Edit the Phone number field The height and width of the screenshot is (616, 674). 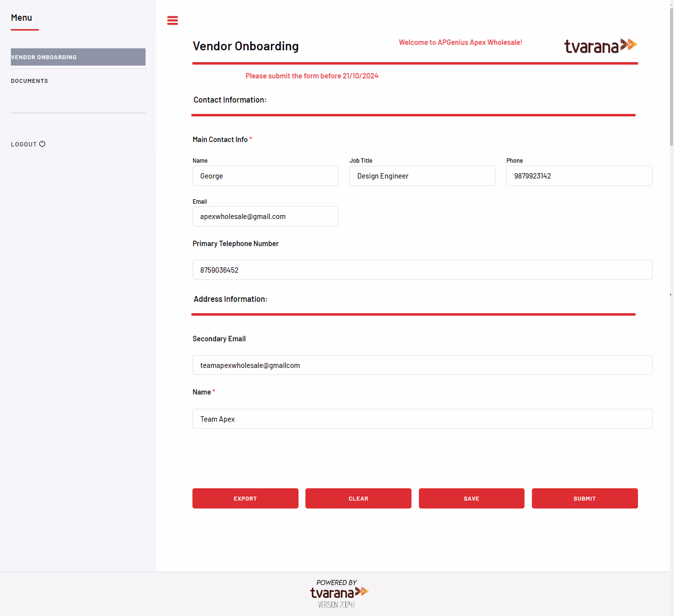579,176
